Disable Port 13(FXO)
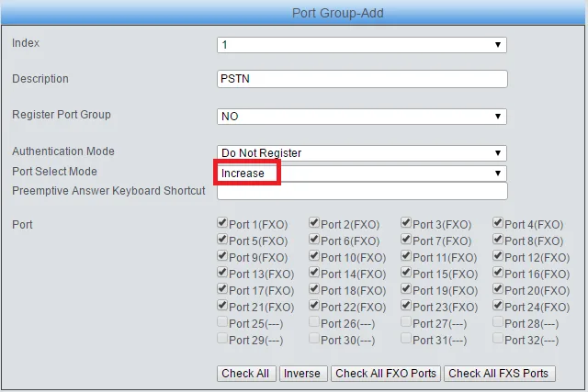This screenshot has height=392, width=588. tap(222, 274)
